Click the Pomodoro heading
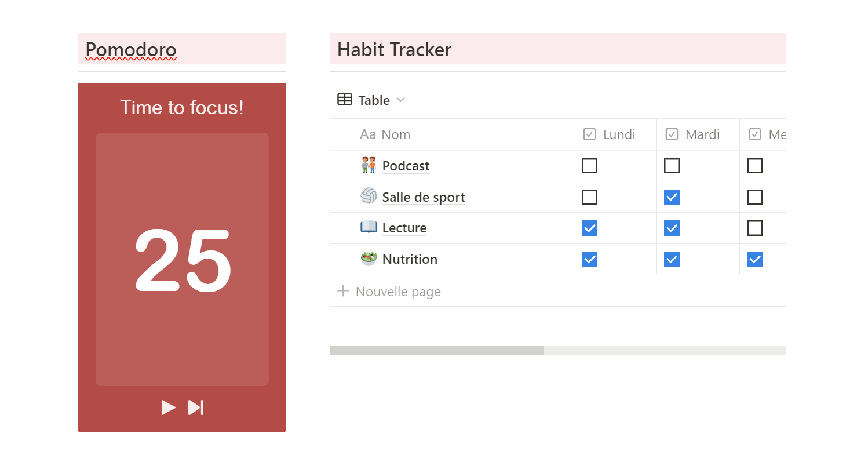Viewport: 868px width, 473px height. click(131, 50)
